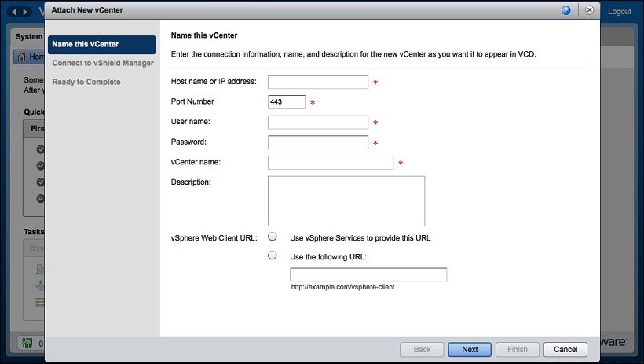Screen dimensions: 644x364
Task: Click the Next button
Action: (470, 349)
